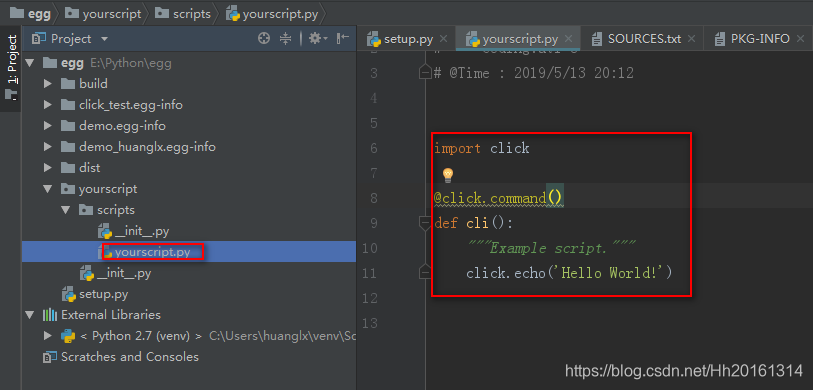Image resolution: width=813 pixels, height=390 pixels.
Task: Click the 'yourscript.py' breadcrumb
Action: pyautogui.click(x=273, y=13)
